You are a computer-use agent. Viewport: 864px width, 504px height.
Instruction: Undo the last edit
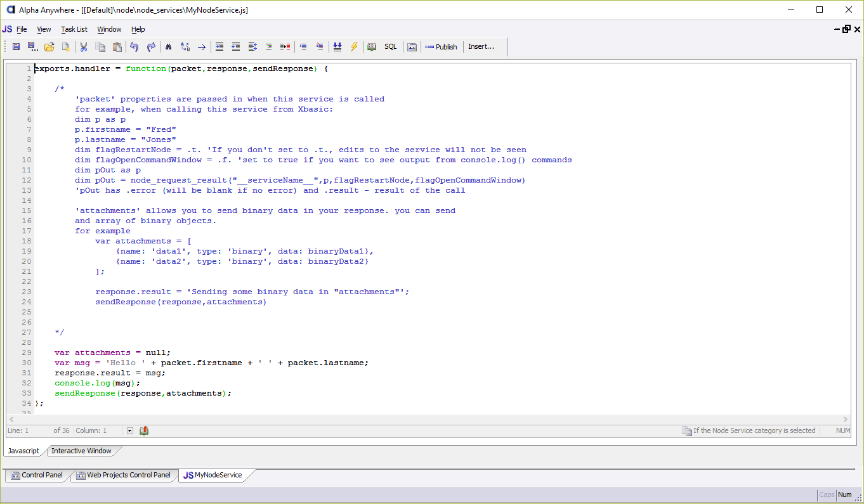click(134, 47)
